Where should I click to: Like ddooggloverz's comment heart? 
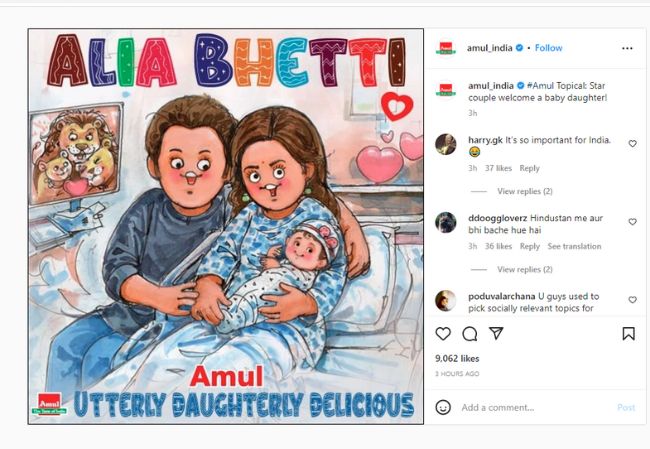[632, 222]
